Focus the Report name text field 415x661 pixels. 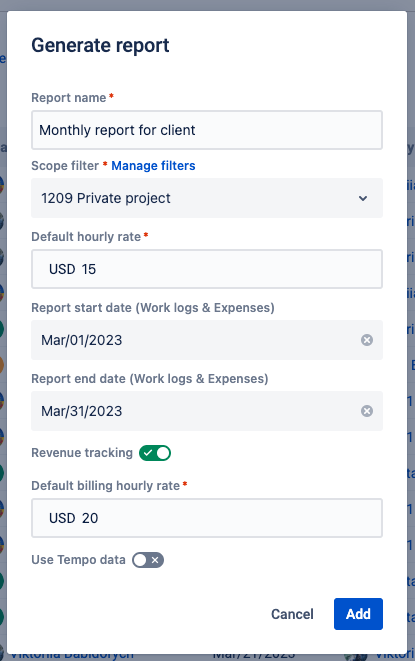tap(207, 130)
